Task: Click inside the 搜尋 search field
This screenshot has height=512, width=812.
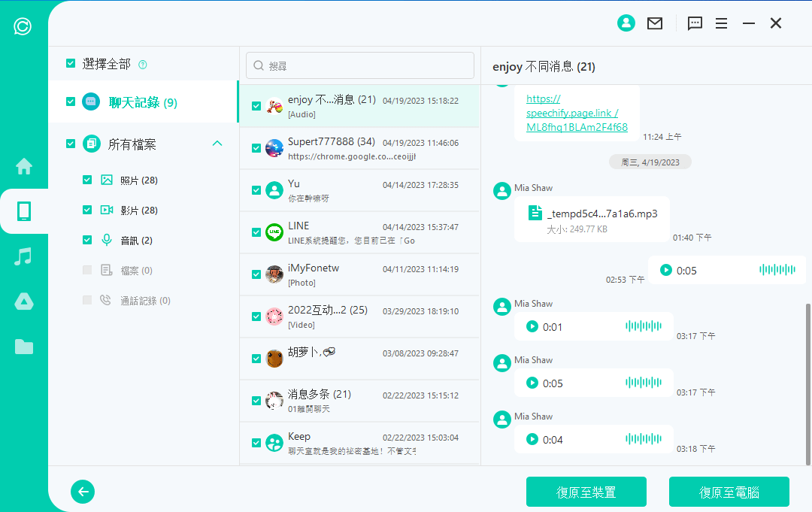Action: (x=359, y=65)
